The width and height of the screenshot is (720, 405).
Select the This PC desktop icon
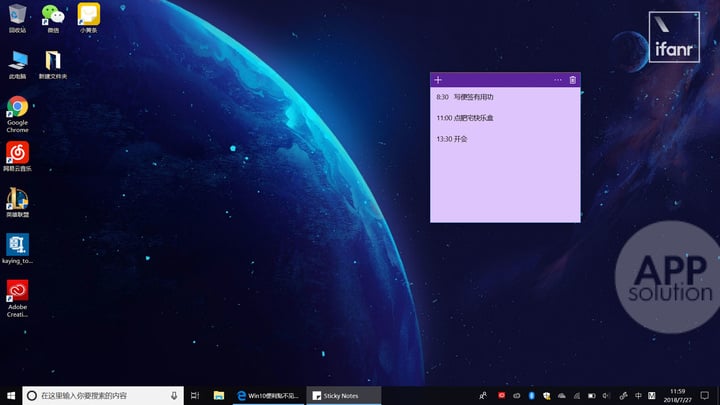(x=17, y=65)
